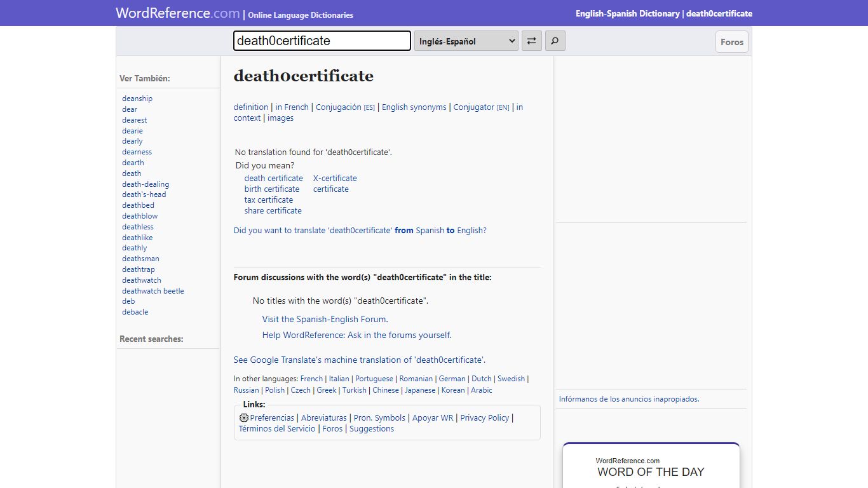Open Términos del Servicio link
This screenshot has width=868, height=488.
coord(277,428)
